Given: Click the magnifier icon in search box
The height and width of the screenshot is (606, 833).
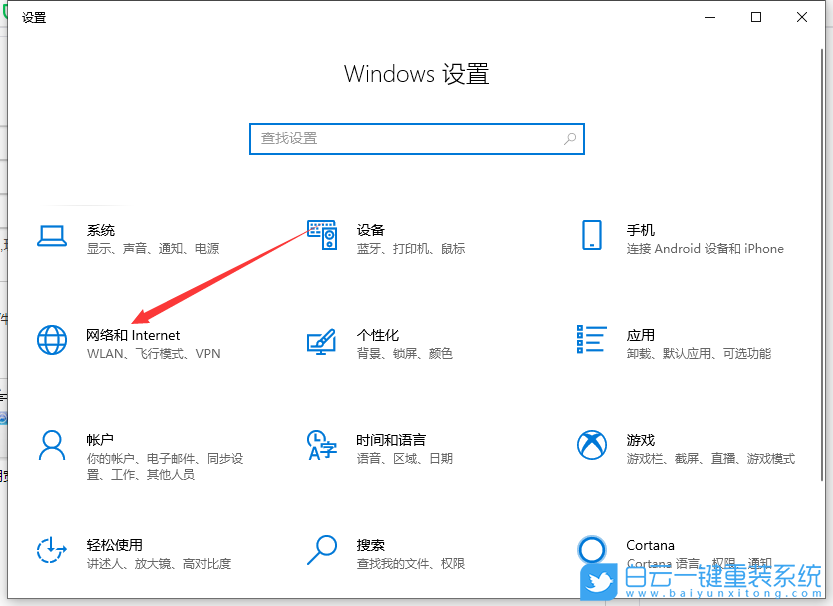Looking at the screenshot, I should point(568,139).
